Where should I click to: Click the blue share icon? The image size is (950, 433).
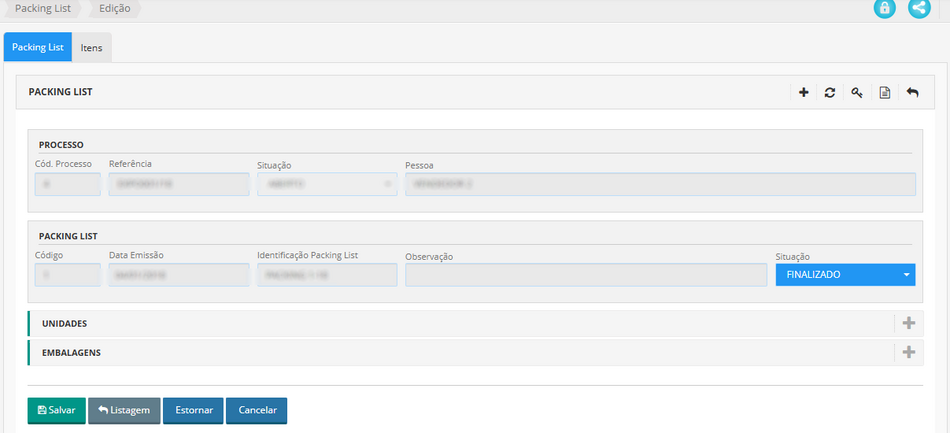pos(918,8)
